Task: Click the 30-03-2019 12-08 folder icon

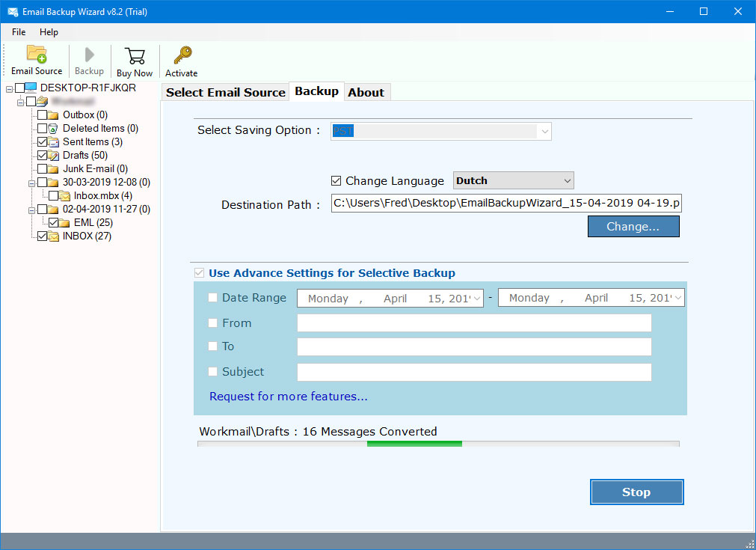Action: (53, 183)
